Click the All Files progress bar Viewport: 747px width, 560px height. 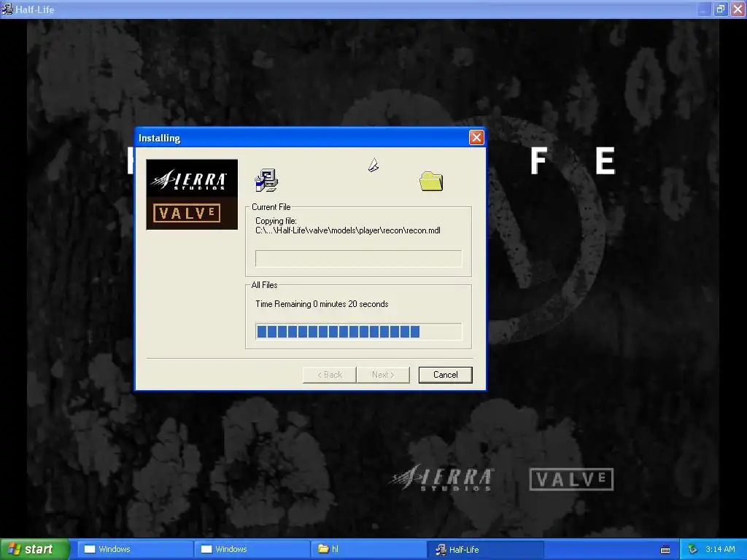pyautogui.click(x=359, y=332)
